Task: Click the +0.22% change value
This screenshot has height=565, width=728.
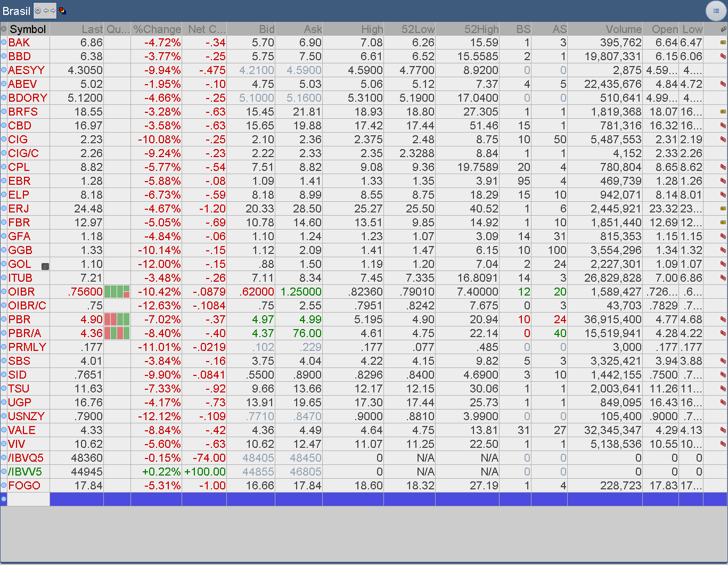Action: click(x=161, y=472)
